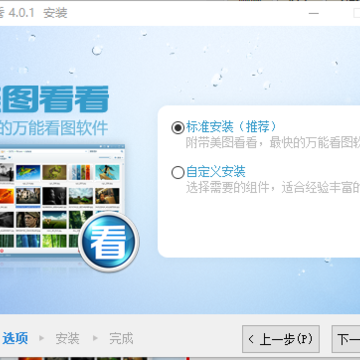Choose the 自定义安装 radio option

click(x=178, y=173)
